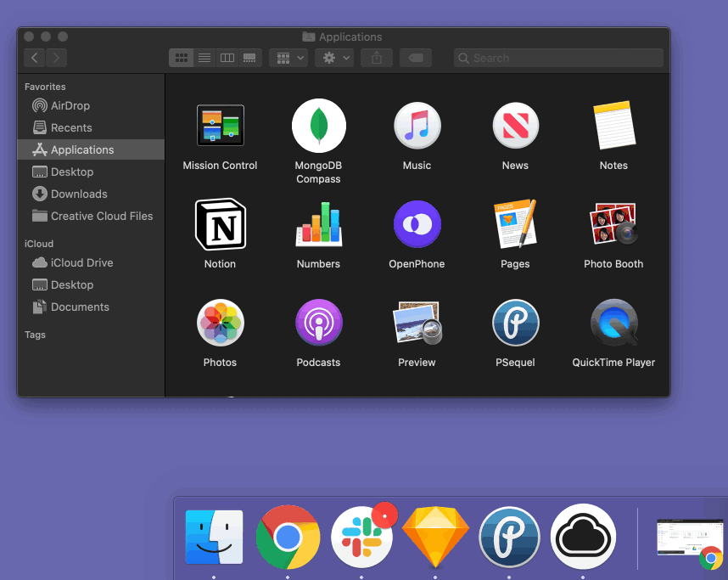Viewport: 728px width, 580px height.
Task: Click the red badge on Slack icon
Action: pyautogui.click(x=385, y=515)
